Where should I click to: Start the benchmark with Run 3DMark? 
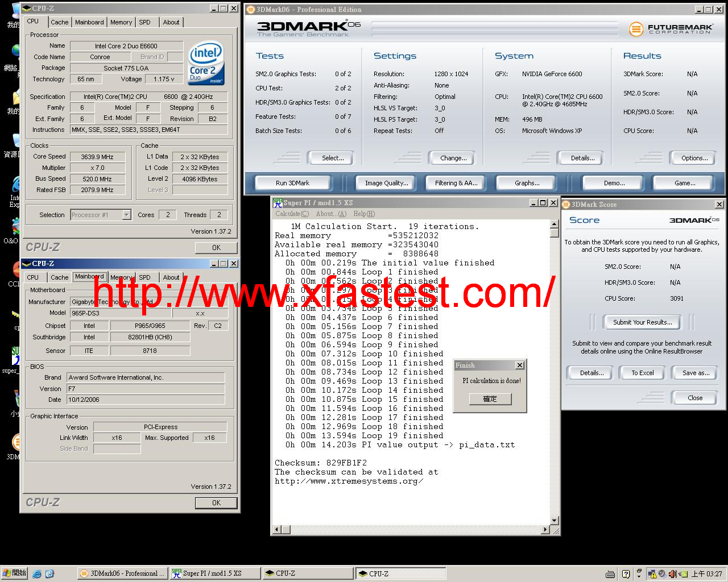point(293,183)
